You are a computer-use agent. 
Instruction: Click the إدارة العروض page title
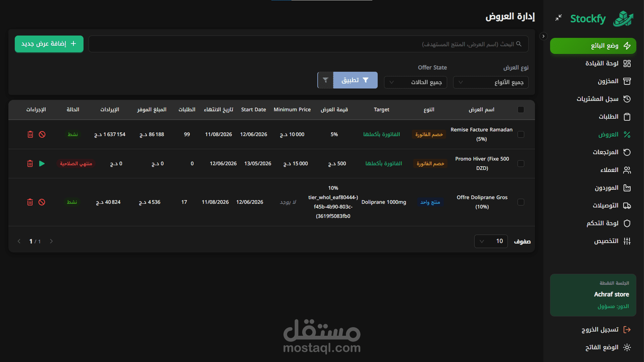(510, 16)
